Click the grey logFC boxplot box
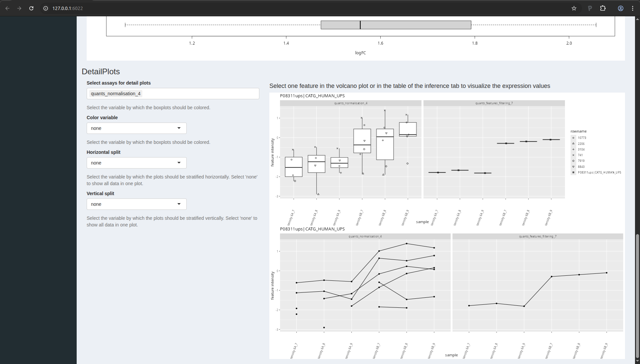 pos(396,25)
